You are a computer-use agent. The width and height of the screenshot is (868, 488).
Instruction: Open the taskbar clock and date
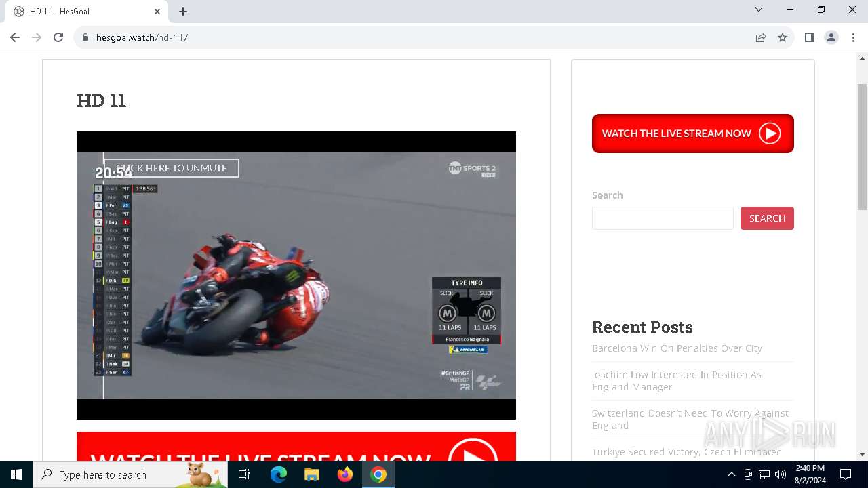click(x=810, y=474)
